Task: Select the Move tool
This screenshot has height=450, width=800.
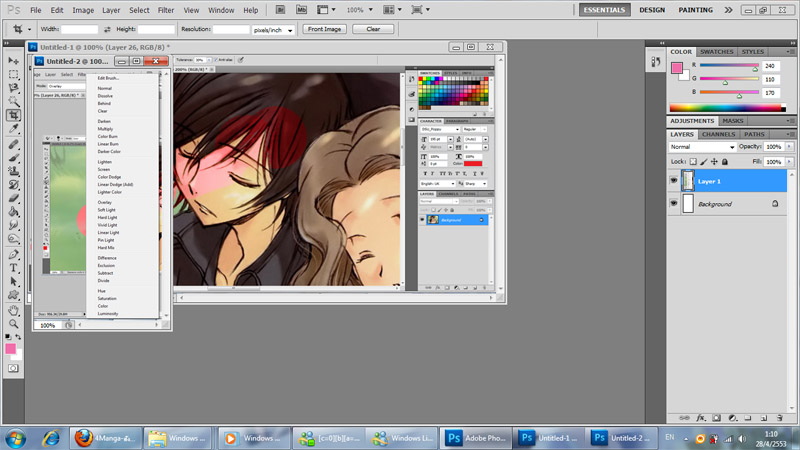Action: [13, 61]
